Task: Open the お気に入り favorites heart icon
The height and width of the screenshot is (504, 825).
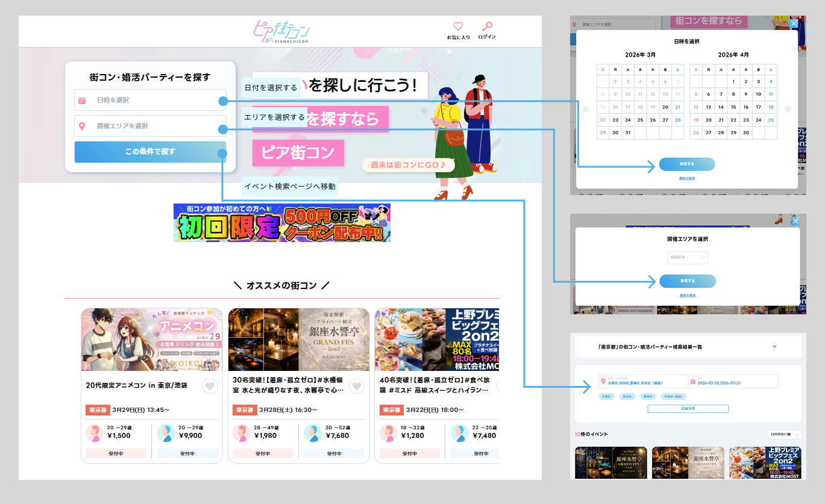Action: tap(458, 26)
